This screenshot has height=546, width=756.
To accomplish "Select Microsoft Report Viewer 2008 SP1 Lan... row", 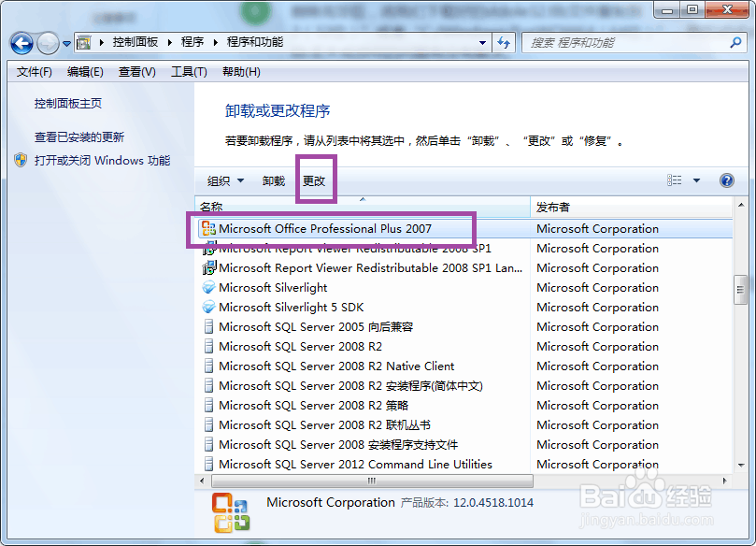I will click(464, 268).
